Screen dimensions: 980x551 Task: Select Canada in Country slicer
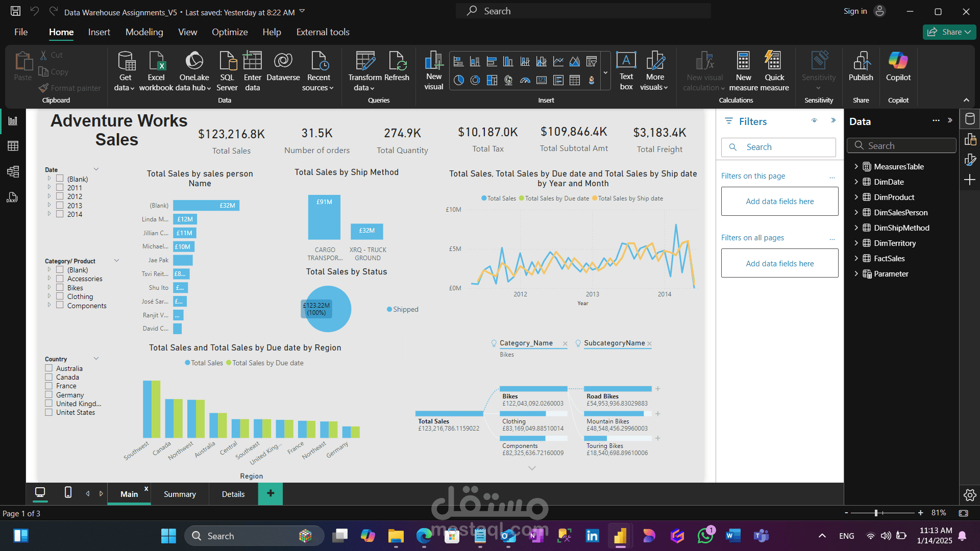pyautogui.click(x=48, y=377)
